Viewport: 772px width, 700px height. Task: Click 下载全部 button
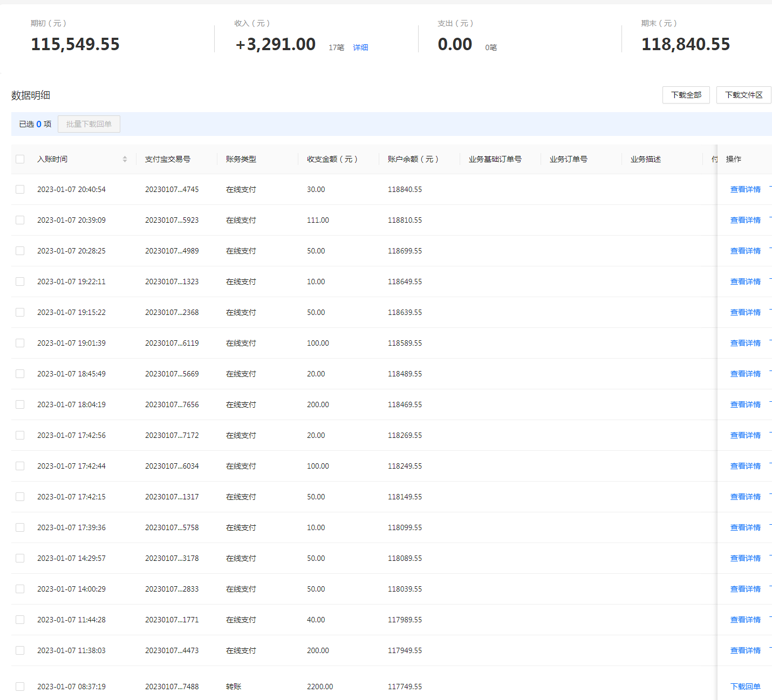686,95
